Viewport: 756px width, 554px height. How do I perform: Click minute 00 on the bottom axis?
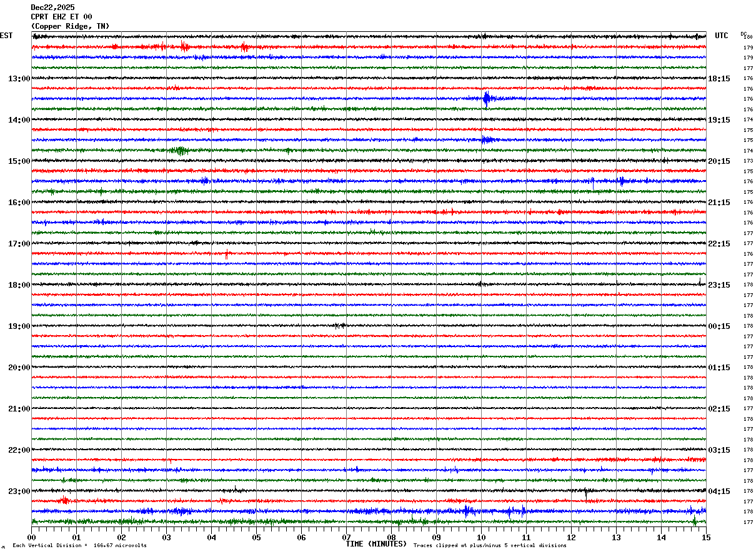(31, 537)
